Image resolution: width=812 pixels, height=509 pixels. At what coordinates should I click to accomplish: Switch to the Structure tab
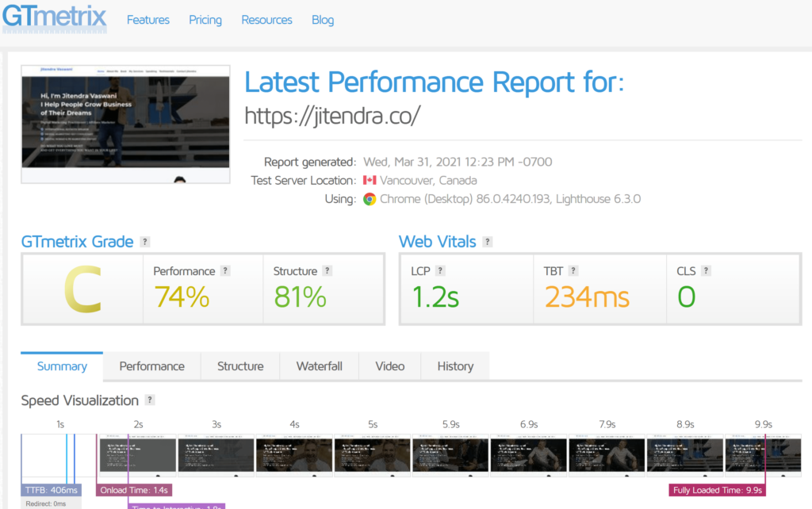(x=240, y=366)
